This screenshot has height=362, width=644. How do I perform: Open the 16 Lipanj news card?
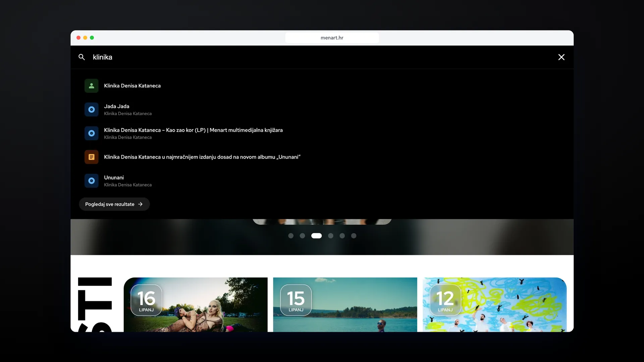[196, 305]
